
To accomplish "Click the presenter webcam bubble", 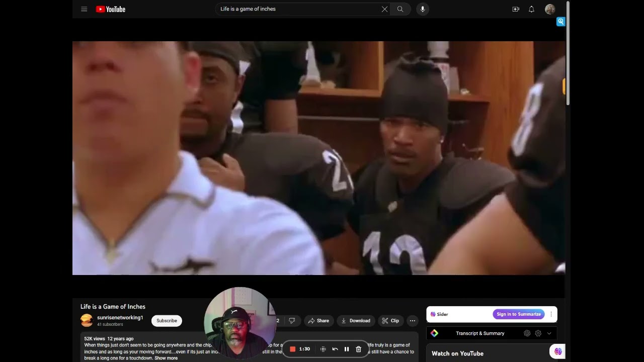I will 240,324.
